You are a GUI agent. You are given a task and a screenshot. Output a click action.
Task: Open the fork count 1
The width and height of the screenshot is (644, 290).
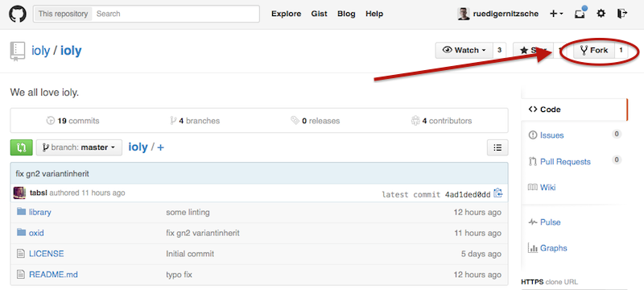[x=621, y=50]
